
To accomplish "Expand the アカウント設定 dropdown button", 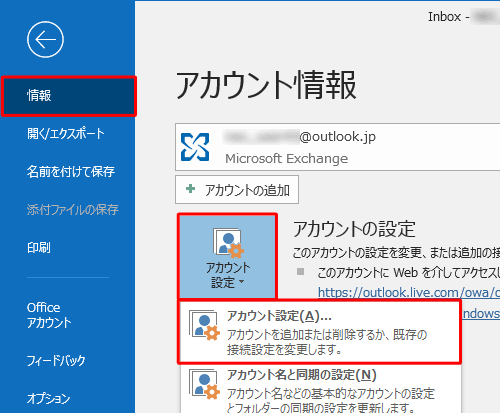I will click(228, 256).
